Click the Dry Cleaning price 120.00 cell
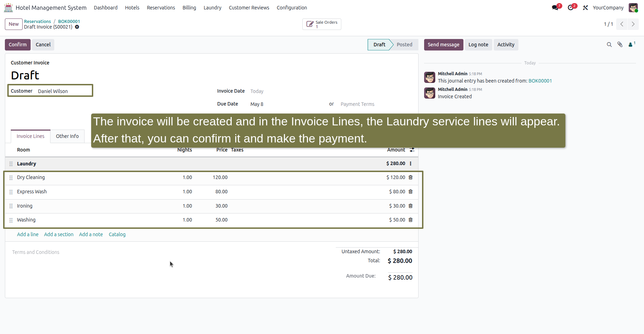 pos(220,177)
